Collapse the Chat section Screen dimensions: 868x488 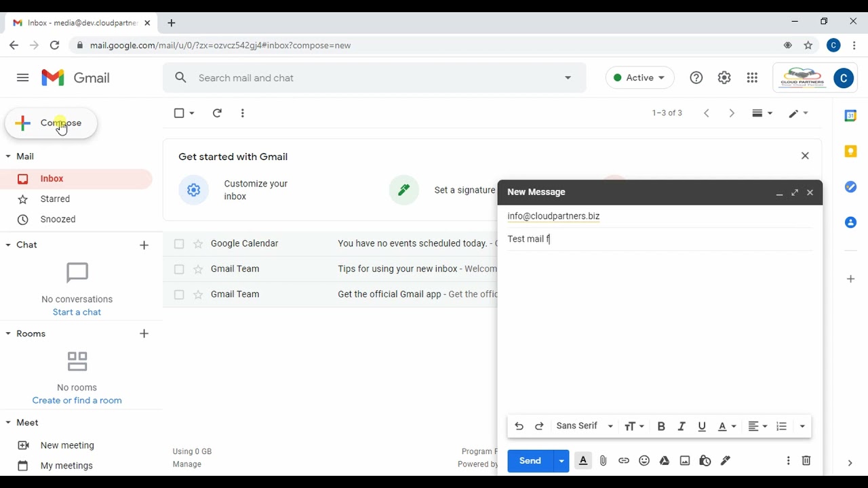(8, 245)
